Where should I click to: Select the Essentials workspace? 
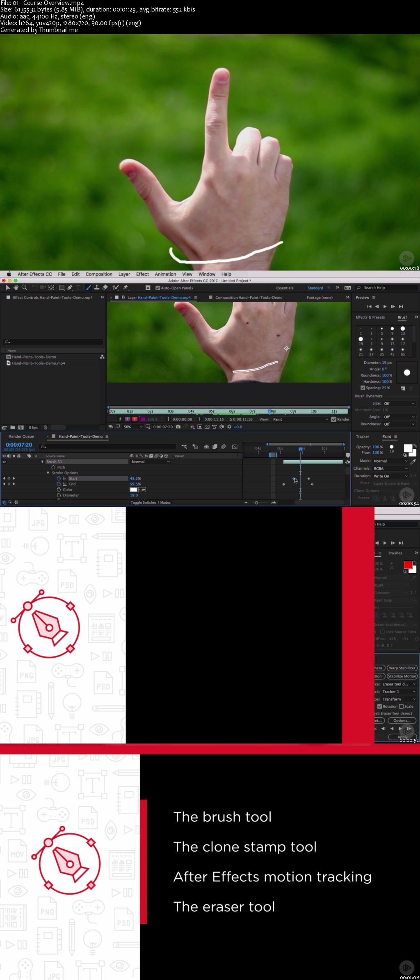(285, 288)
